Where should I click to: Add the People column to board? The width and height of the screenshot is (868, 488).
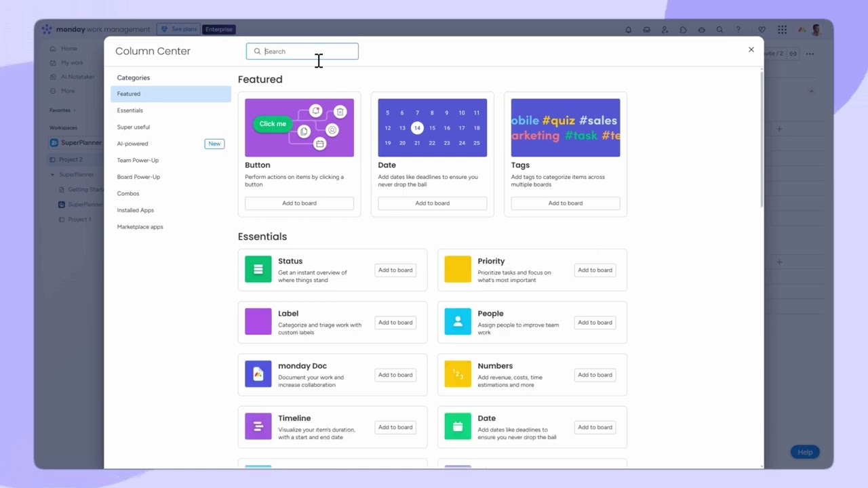(595, 323)
